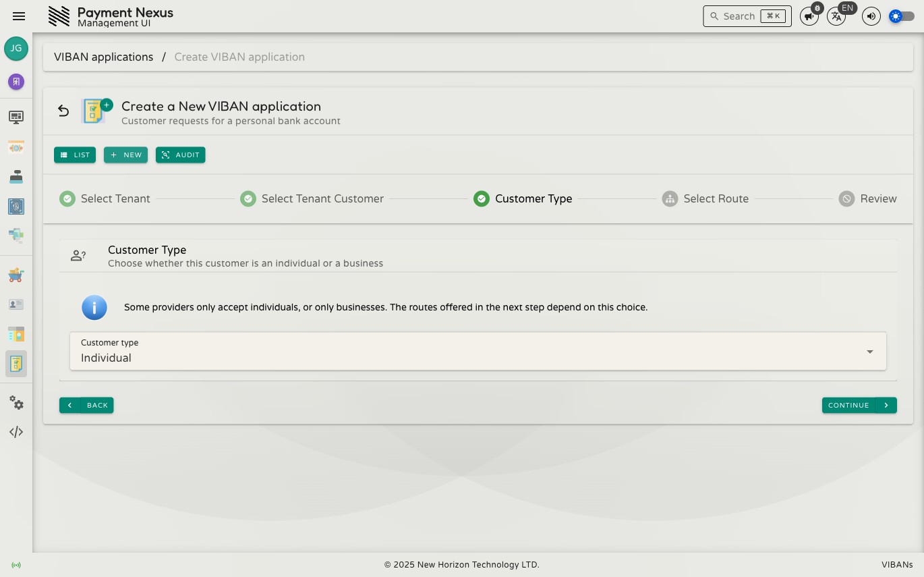The height and width of the screenshot is (577, 924).
Task: Open the language translation selector
Action: [x=836, y=16]
